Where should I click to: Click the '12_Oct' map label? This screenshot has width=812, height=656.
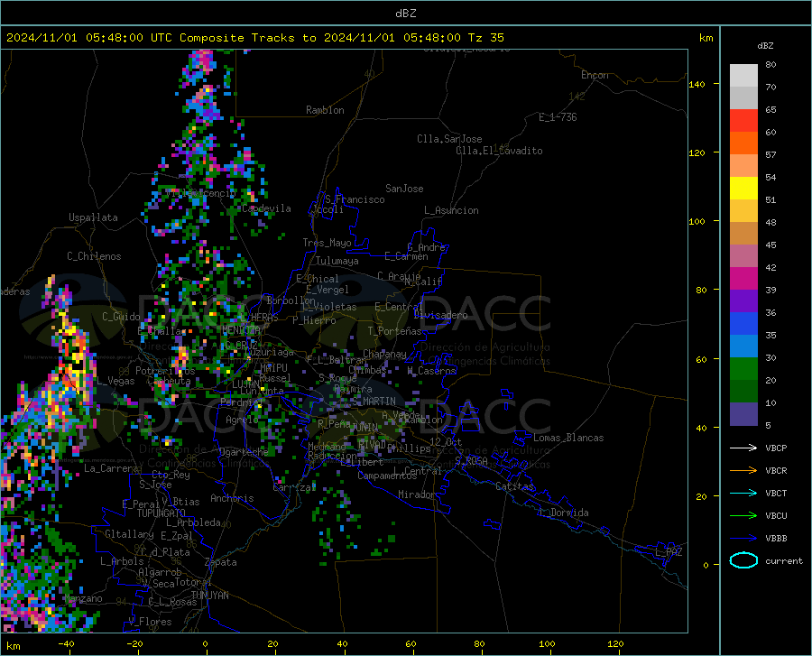click(446, 441)
